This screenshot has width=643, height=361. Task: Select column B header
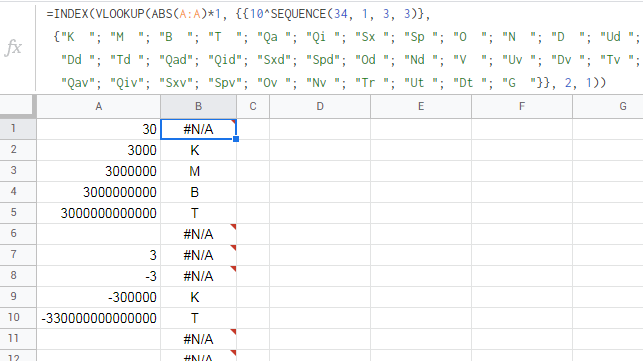click(198, 107)
